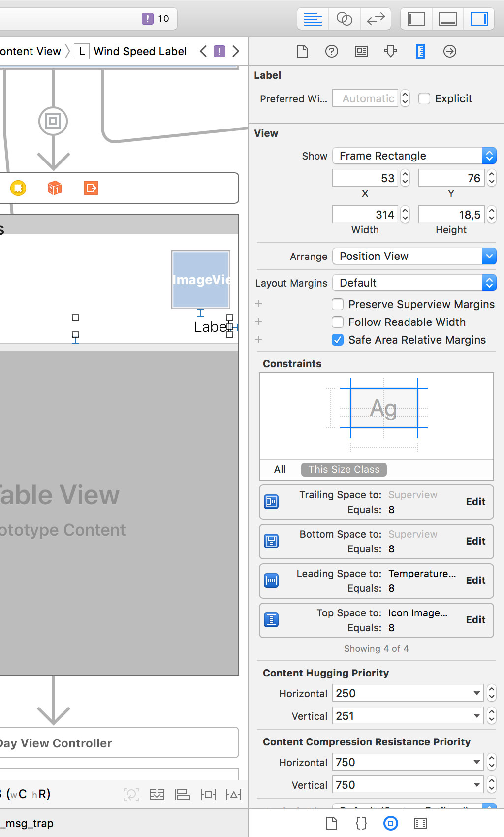Image resolution: width=504 pixels, height=837 pixels.
Task: Show the Quick Help inspector
Action: [332, 51]
